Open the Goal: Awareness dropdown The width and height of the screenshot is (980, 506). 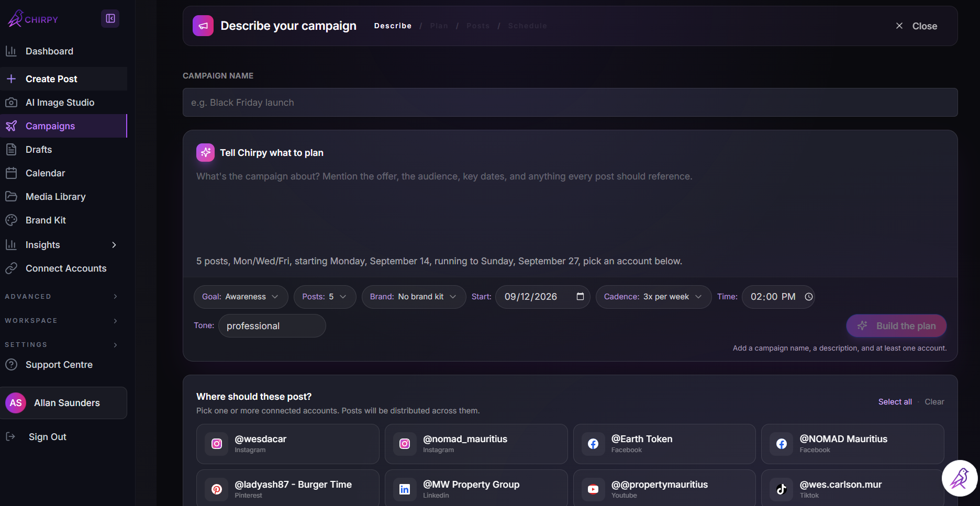coord(241,297)
